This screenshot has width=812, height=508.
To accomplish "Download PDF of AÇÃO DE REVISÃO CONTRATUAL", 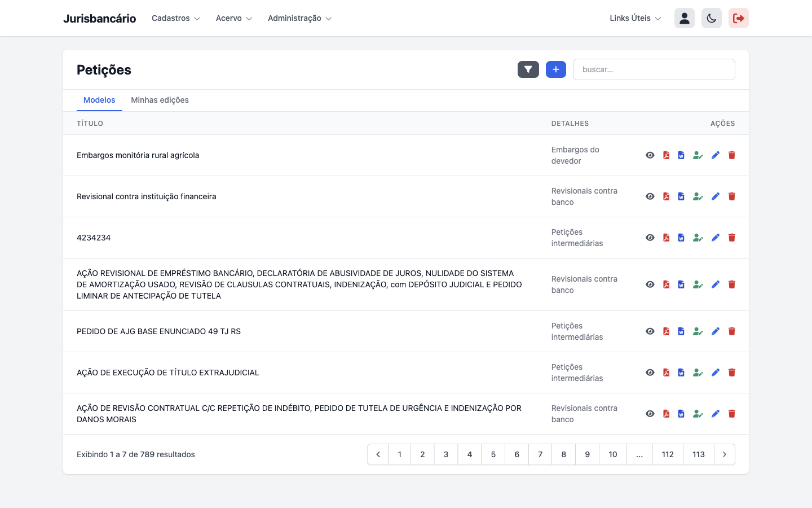I will click(667, 414).
